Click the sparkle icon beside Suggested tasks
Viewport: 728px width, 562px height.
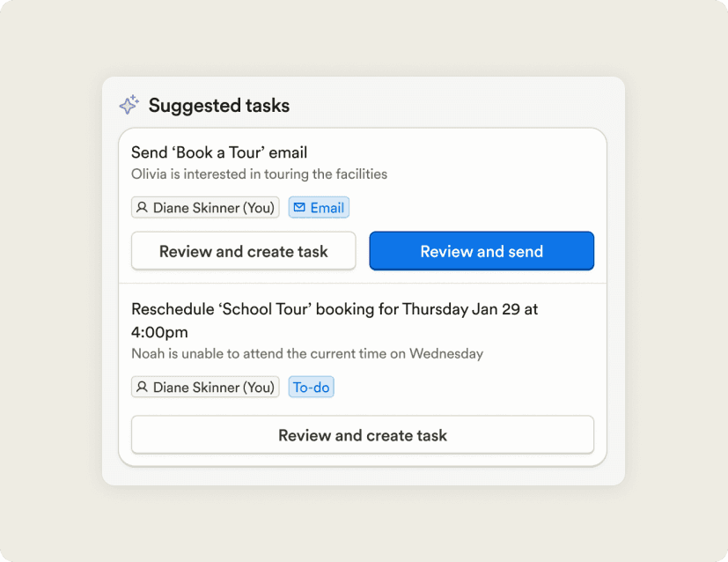point(129,104)
